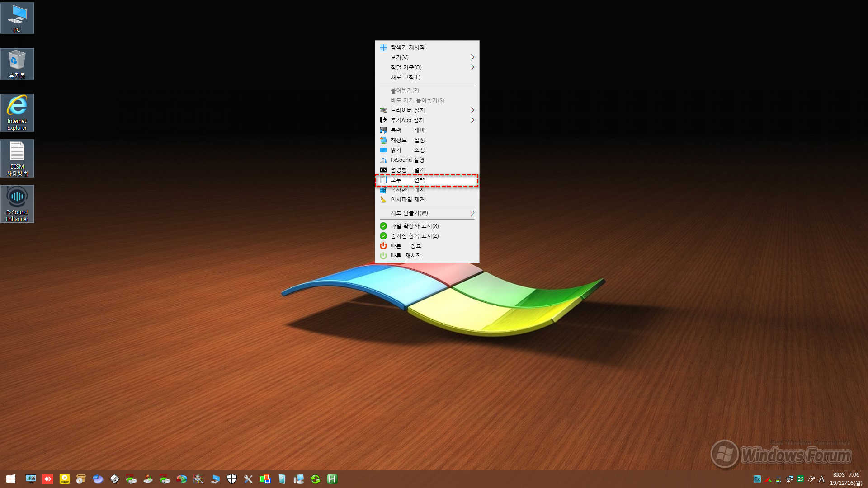The width and height of the screenshot is (868, 488).
Task: Launch FxSound 실행 from the menu
Action: click(x=427, y=160)
